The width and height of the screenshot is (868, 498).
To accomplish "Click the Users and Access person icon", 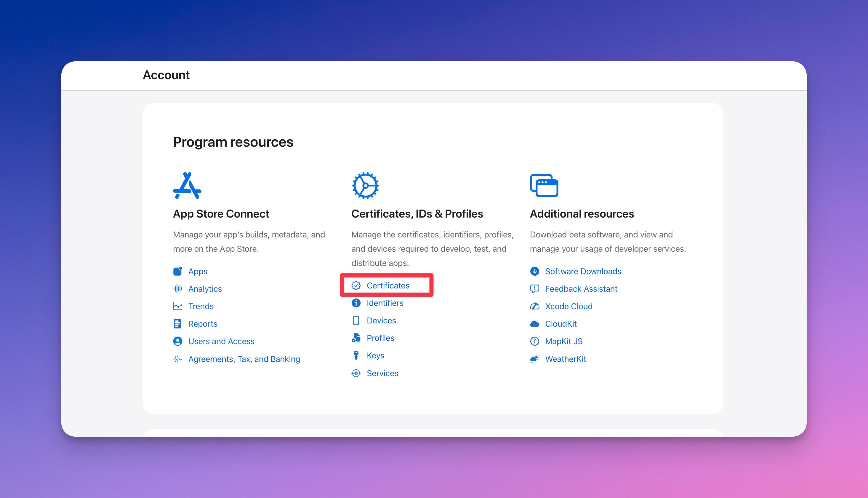I will (178, 341).
